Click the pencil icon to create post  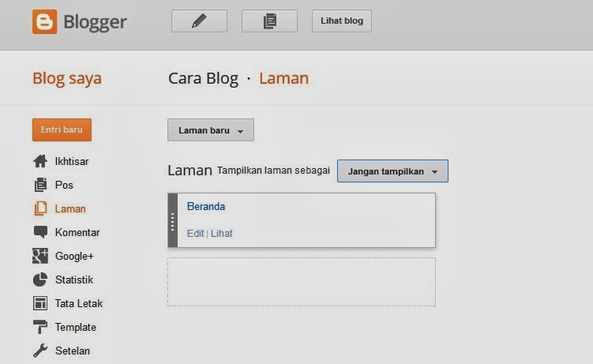coord(199,21)
